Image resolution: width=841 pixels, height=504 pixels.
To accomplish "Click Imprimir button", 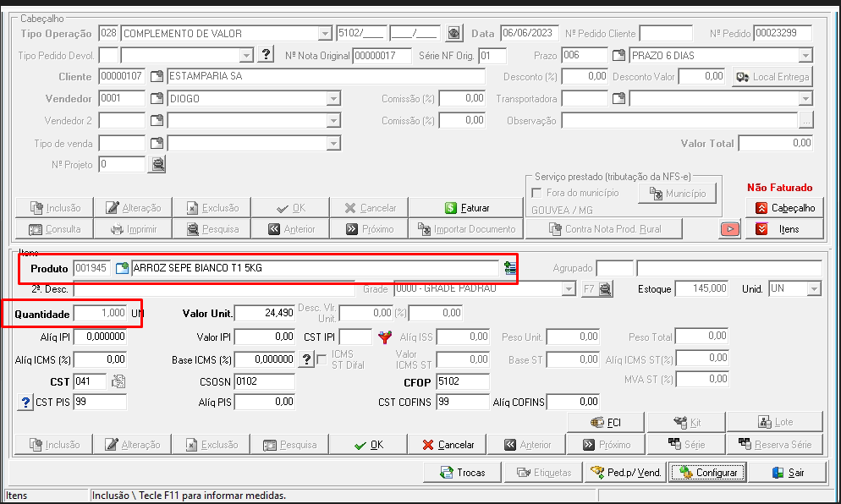I will (133, 229).
